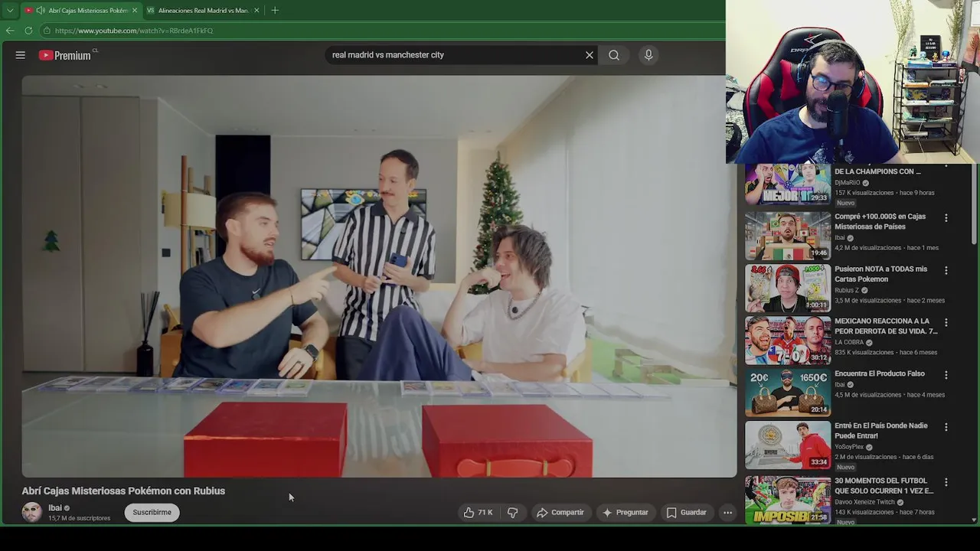Open a new browser tab with plus
Screen dimensions: 980x551
pyautogui.click(x=275, y=11)
